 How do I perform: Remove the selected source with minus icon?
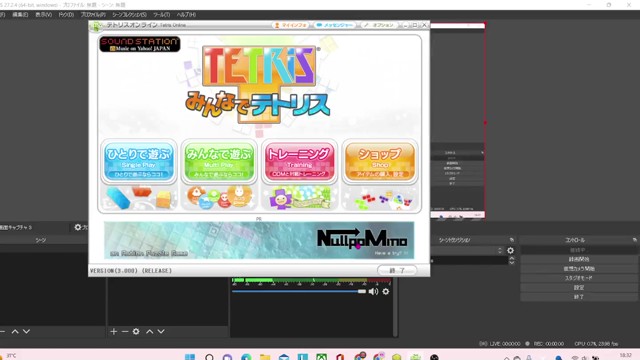(x=125, y=331)
